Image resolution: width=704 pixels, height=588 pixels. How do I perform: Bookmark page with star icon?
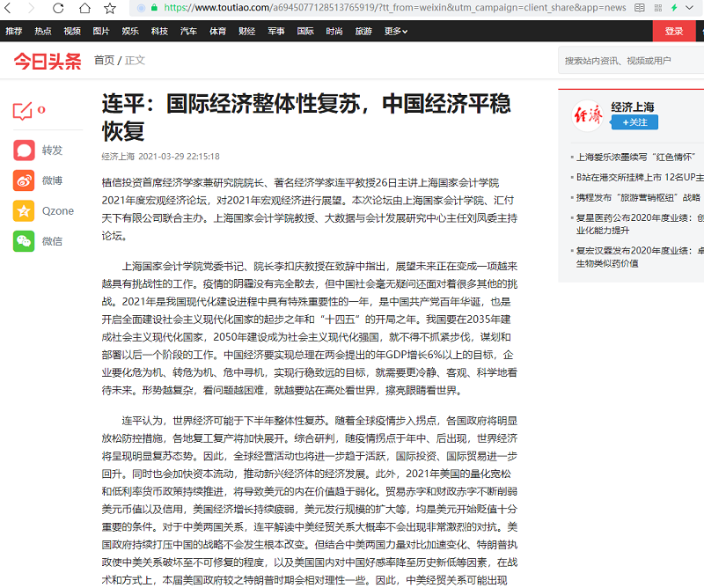110,8
